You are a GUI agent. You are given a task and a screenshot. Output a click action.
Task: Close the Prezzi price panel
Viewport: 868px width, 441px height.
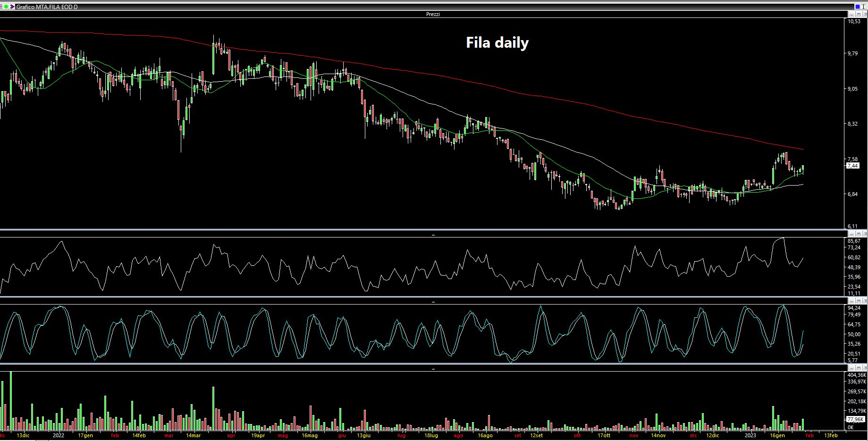(x=864, y=14)
